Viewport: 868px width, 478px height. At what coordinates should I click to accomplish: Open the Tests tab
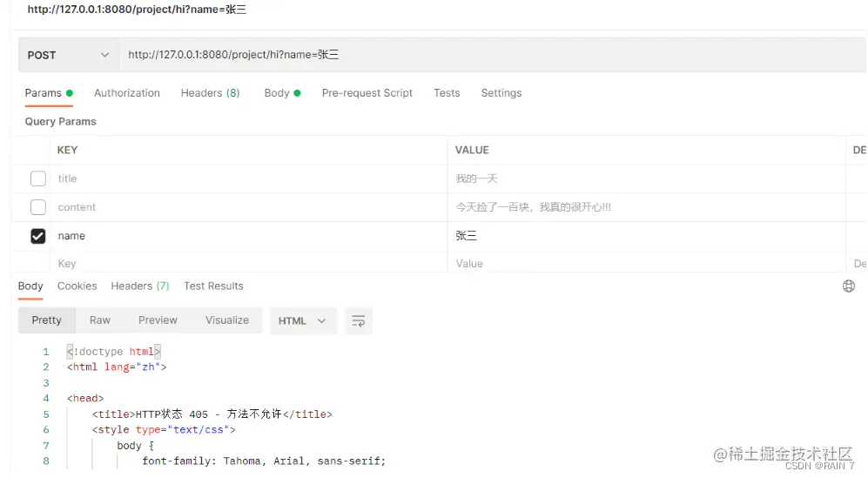[x=447, y=93]
